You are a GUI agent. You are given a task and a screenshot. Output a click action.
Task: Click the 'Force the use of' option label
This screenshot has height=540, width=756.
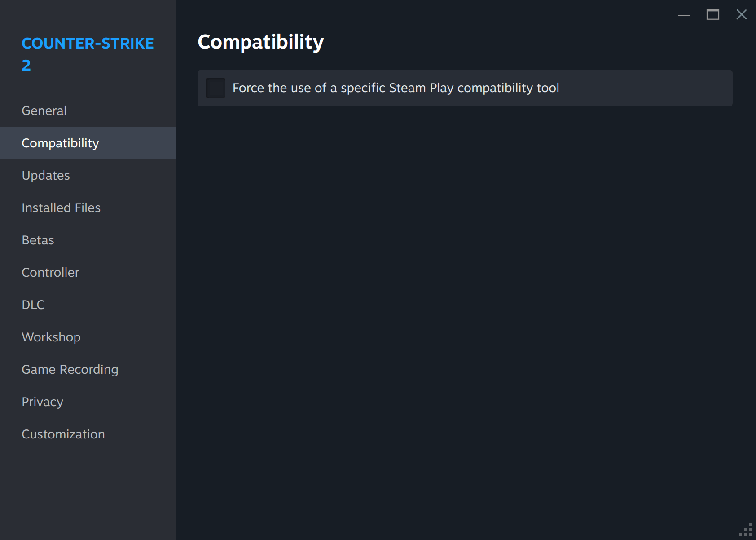point(396,88)
